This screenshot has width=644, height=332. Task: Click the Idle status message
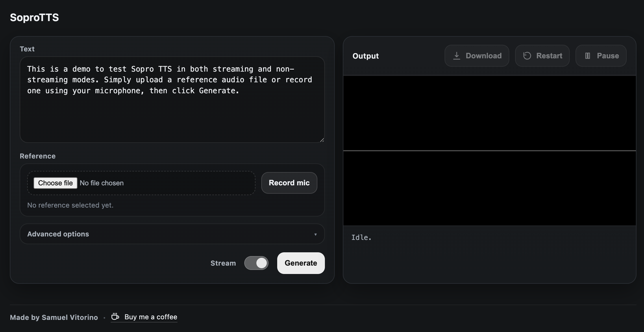361,237
